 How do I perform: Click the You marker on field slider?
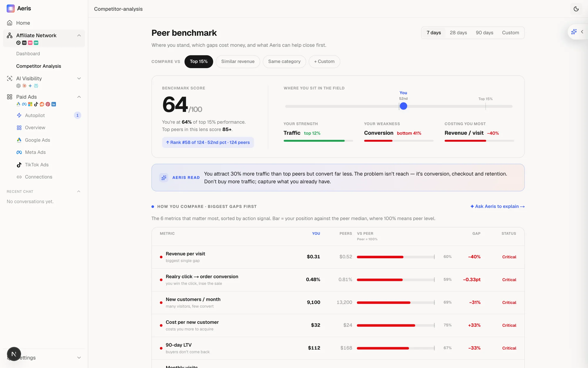403,106
